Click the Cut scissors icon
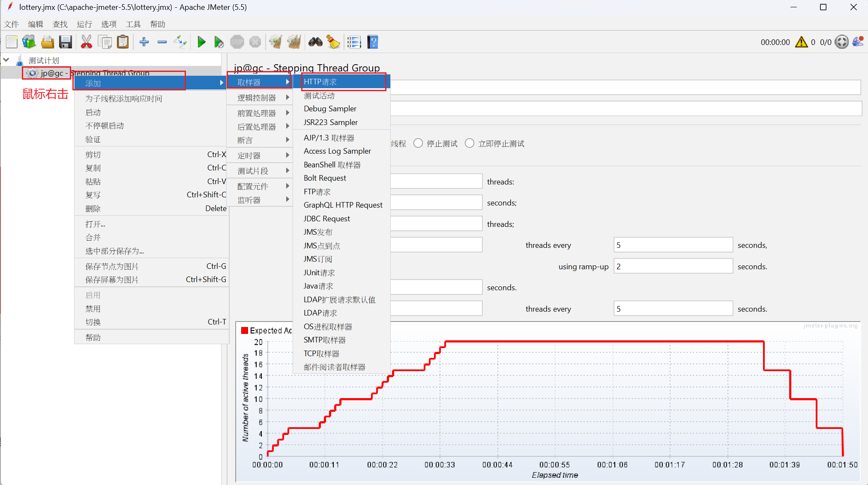This screenshot has width=868, height=485. pos(86,42)
